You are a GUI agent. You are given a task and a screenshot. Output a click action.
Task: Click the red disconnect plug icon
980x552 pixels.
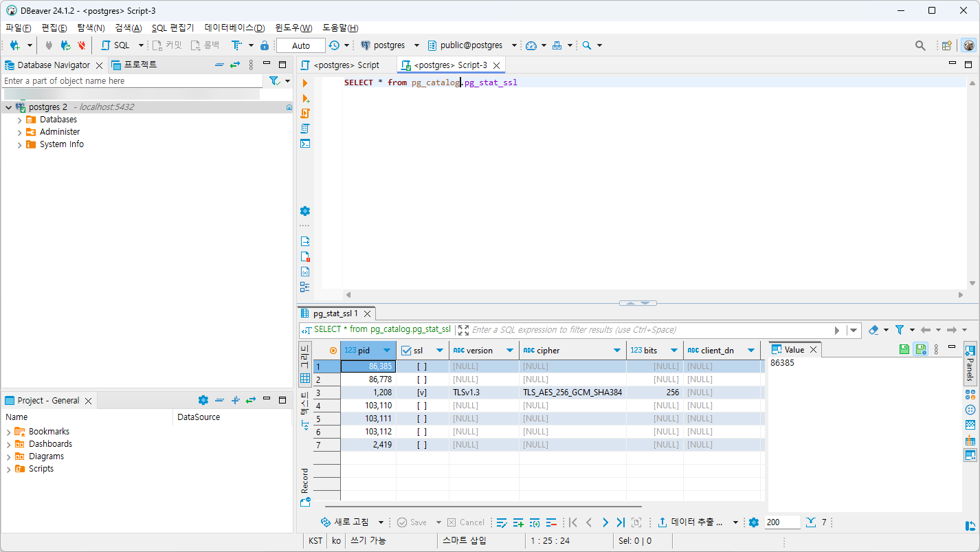click(x=82, y=45)
